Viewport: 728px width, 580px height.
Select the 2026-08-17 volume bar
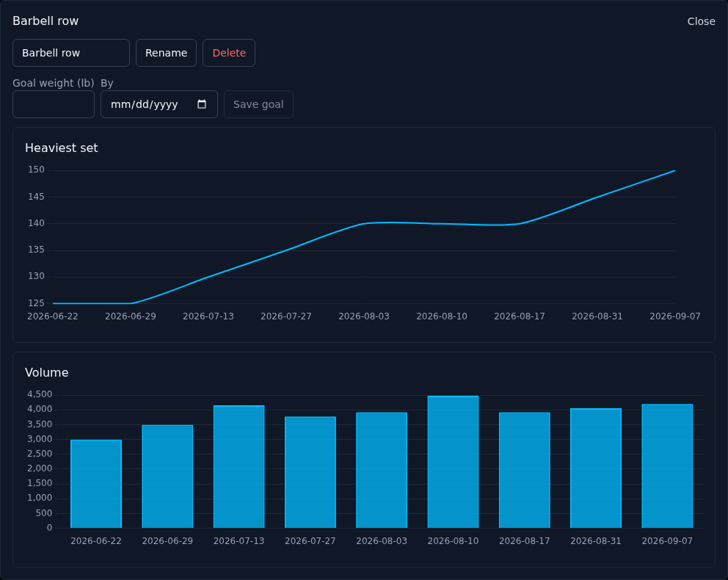(x=525, y=471)
